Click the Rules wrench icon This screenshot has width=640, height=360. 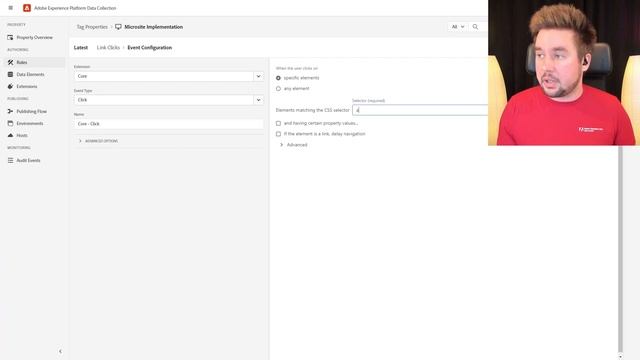pyautogui.click(x=10, y=62)
